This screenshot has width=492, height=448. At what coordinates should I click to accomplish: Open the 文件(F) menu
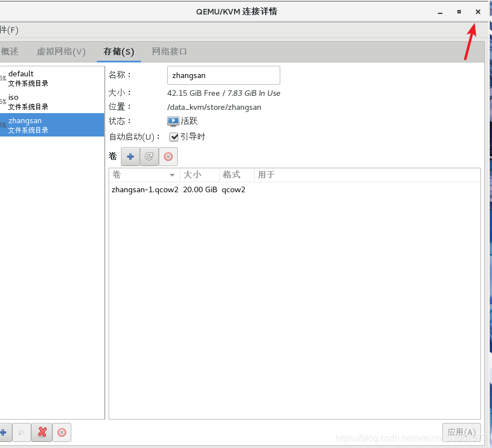click(9, 30)
